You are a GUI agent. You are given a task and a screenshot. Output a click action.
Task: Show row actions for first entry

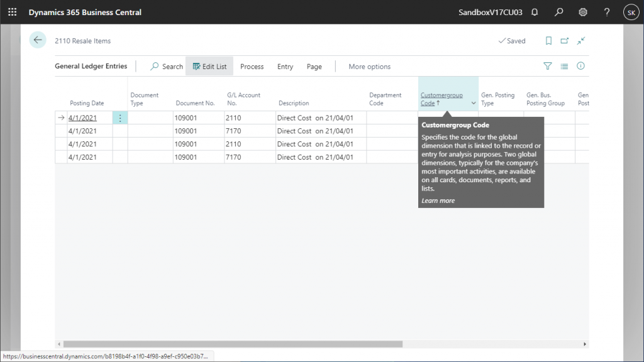pos(120,118)
